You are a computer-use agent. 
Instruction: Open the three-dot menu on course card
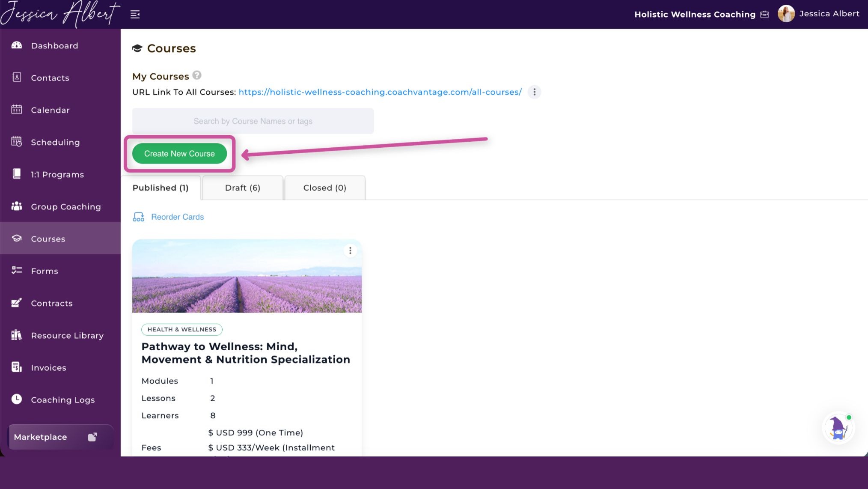tap(350, 250)
